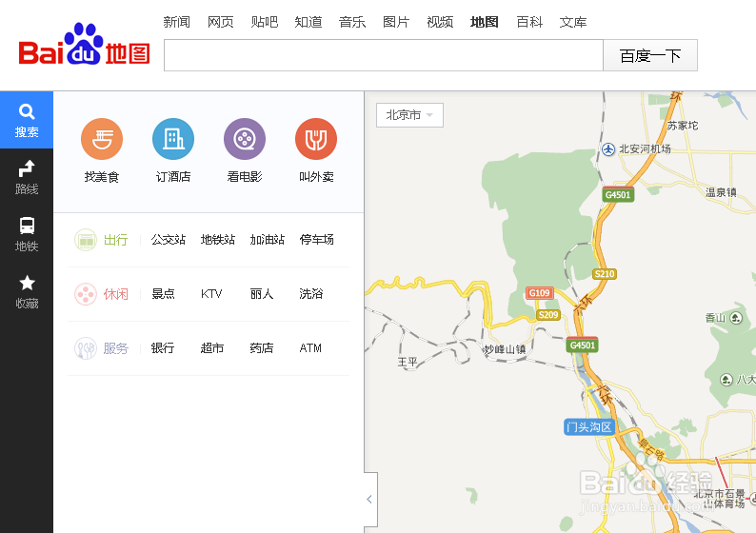
Task: Click the S209 road shield
Action: 548,315
